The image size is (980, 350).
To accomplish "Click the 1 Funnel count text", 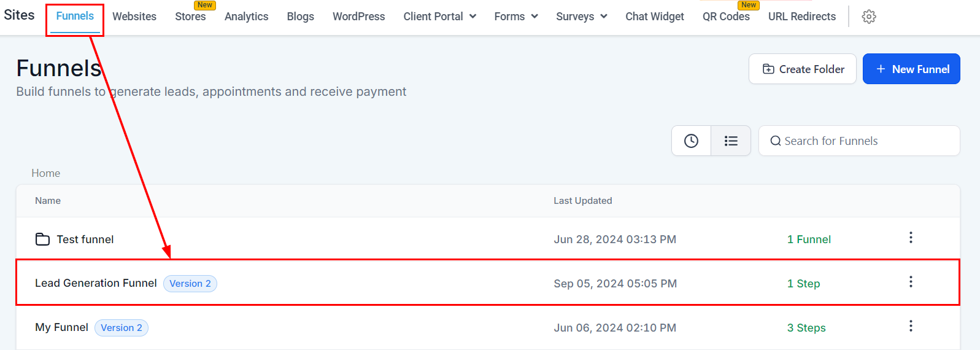I will click(809, 239).
